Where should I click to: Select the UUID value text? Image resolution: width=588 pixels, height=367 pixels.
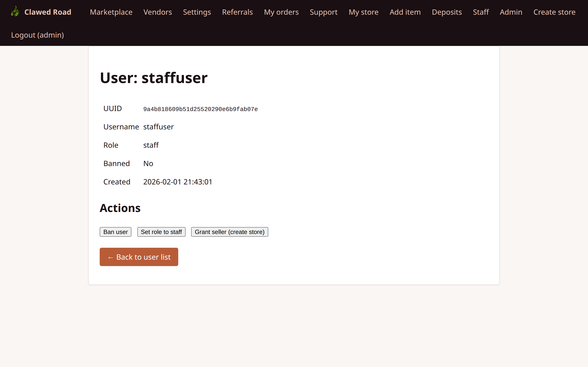(201, 109)
